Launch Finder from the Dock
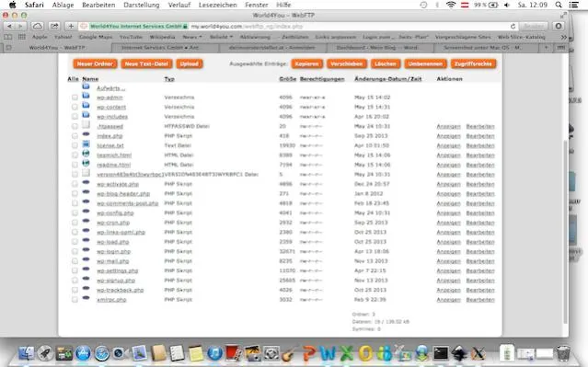The width and height of the screenshot is (588, 367). [x=27, y=353]
